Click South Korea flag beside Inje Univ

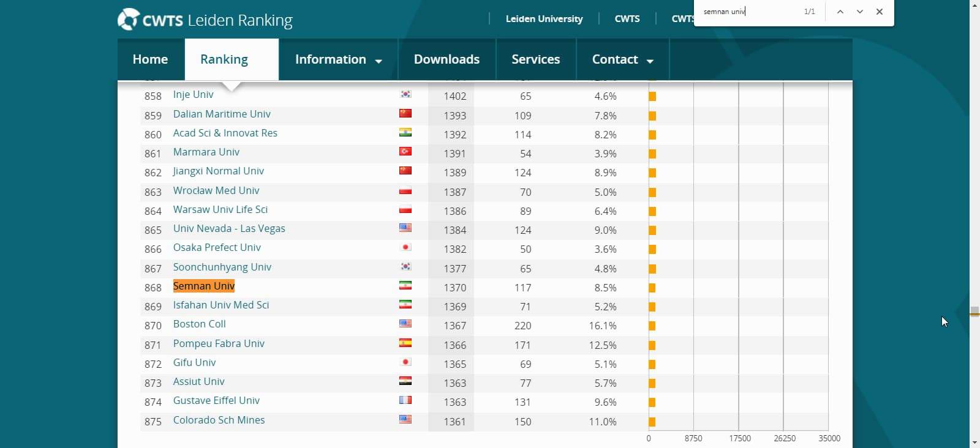405,94
